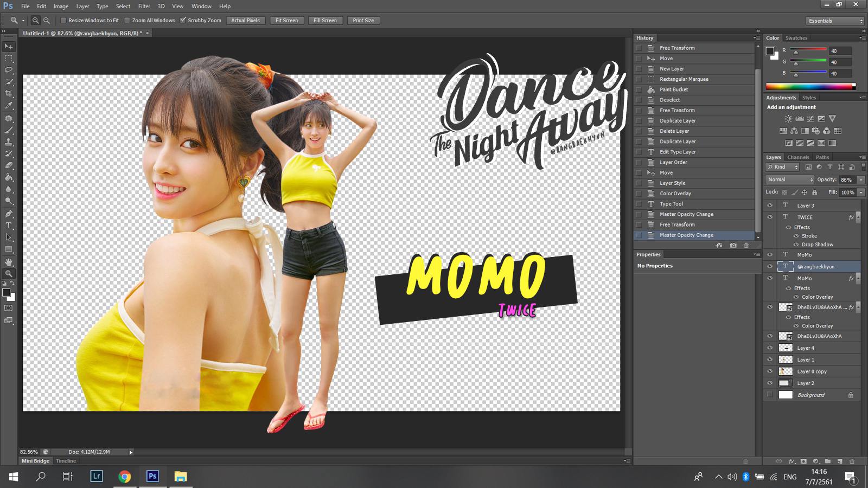
Task: Collapse TWICE layer effects list
Action: click(858, 217)
